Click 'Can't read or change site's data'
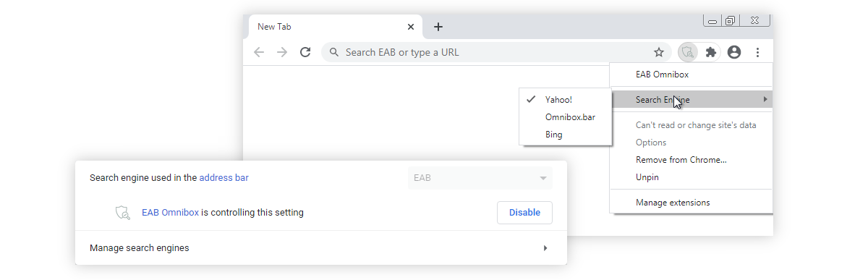This screenshot has height=280, width=868. pos(691,125)
